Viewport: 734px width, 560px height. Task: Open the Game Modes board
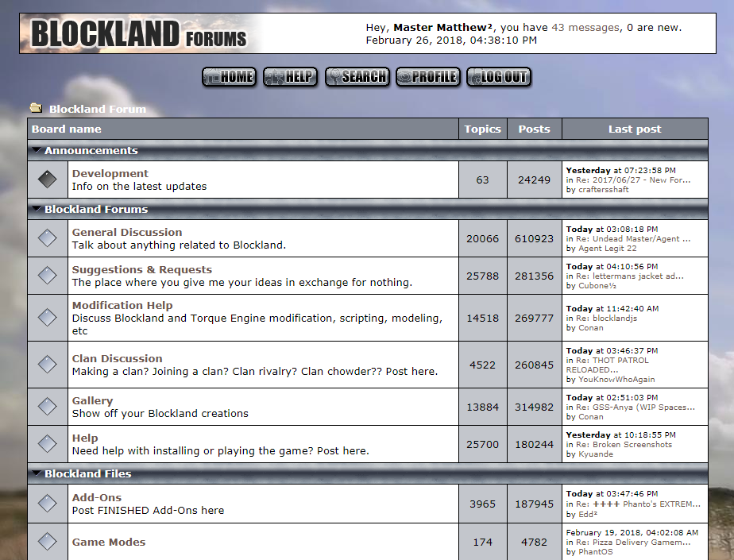click(x=109, y=543)
